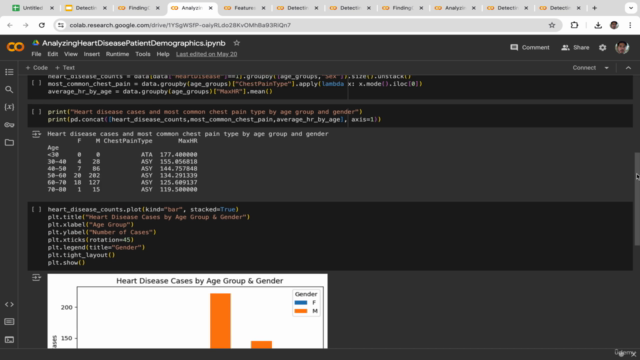This screenshot has height=360, width=640.
Task: Open Chrome profile avatar
Action: (x=614, y=25)
